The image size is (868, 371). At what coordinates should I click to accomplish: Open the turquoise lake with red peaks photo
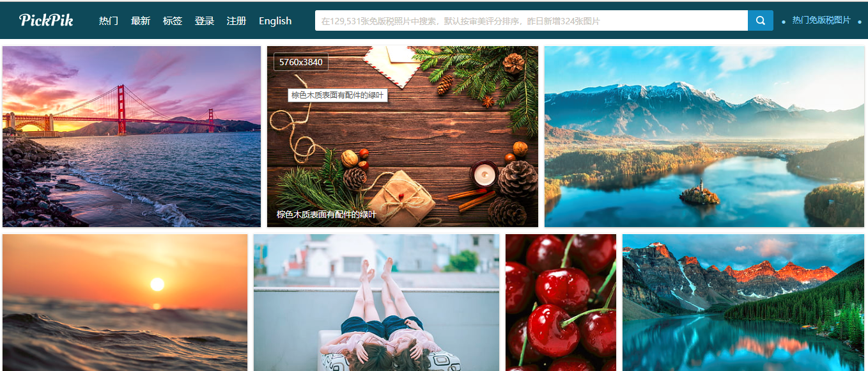click(743, 303)
